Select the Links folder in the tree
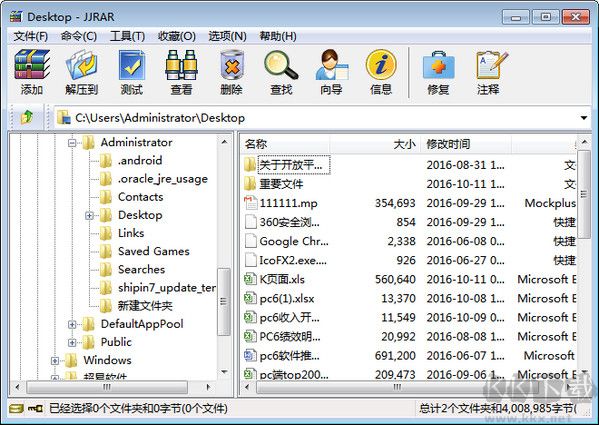 (x=131, y=233)
